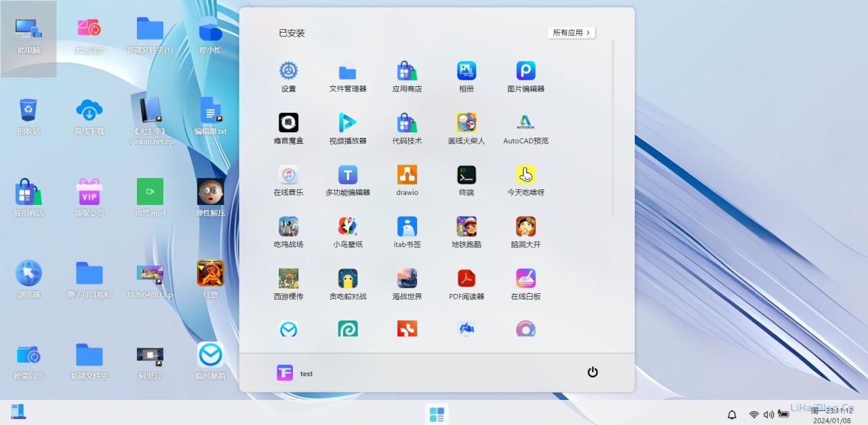Click the power button in start menu
Image resolution: width=868 pixels, height=425 pixels.
593,372
